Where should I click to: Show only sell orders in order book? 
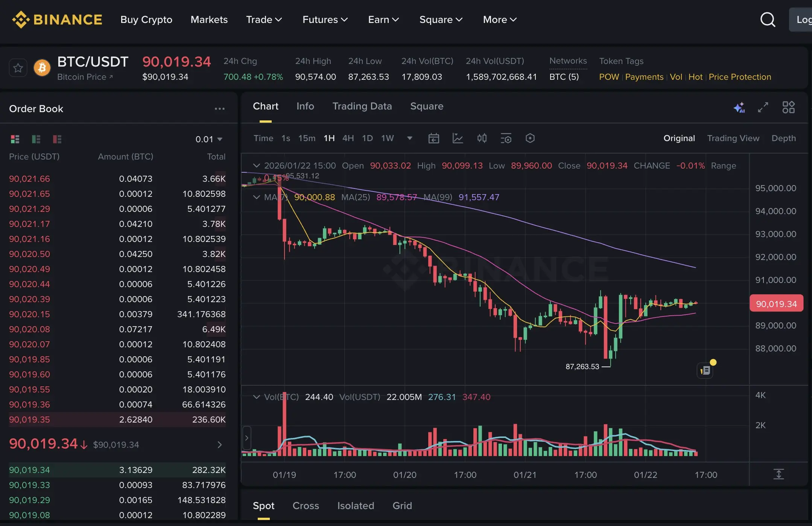[57, 140]
